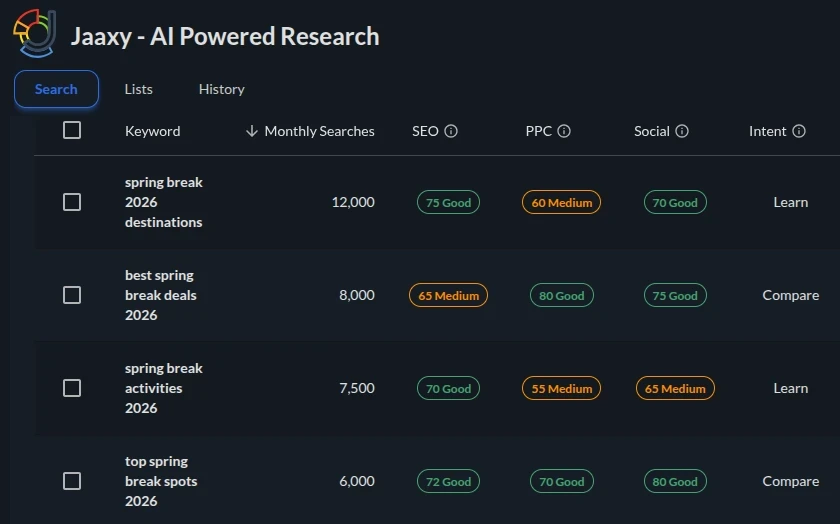Click the SEO info icon
Viewport: 840px width, 524px height.
[451, 131]
